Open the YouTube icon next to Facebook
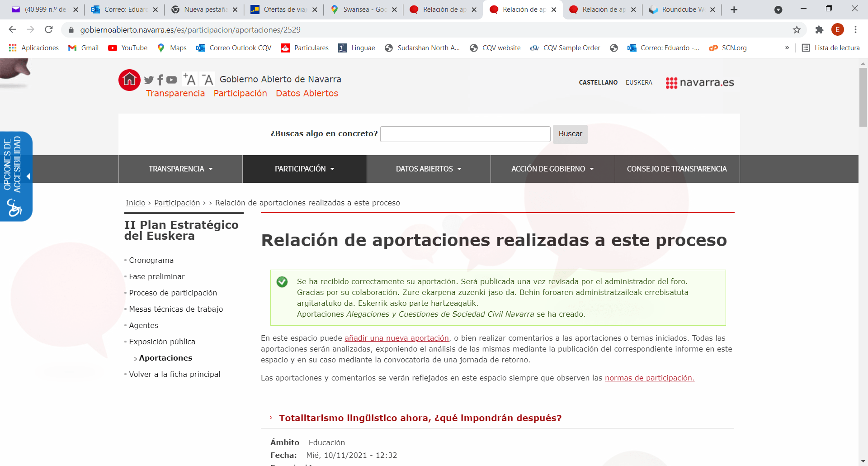Screen dimensions: 868x466 click(171, 80)
